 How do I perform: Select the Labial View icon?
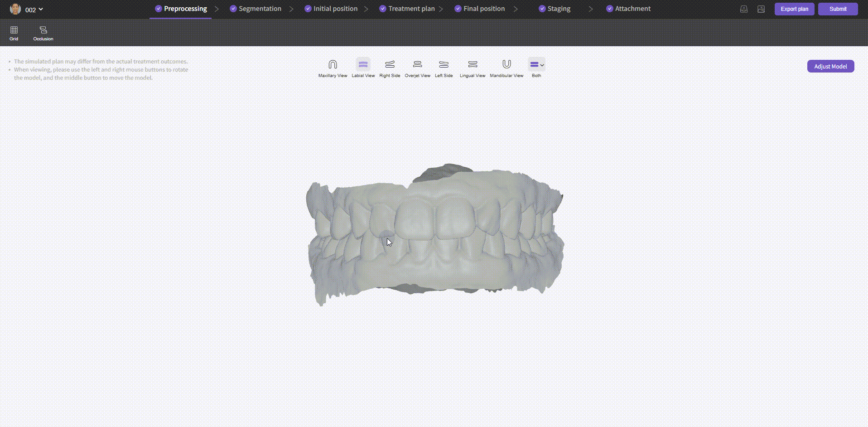(363, 64)
